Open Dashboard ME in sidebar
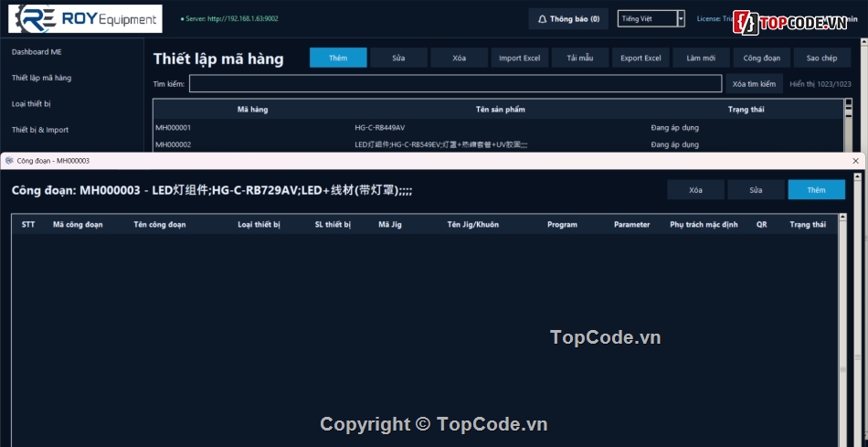 click(37, 51)
